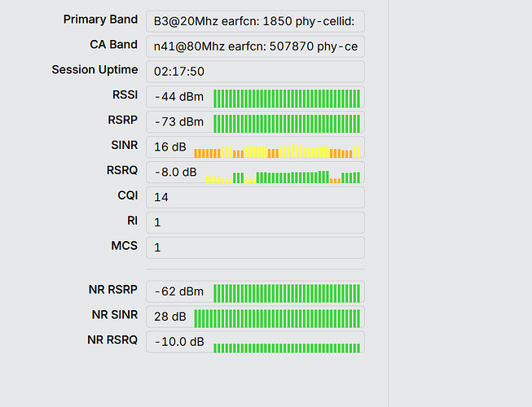The width and height of the screenshot is (532, 407).
Task: Click the NR SINR label
Action: 115,315
